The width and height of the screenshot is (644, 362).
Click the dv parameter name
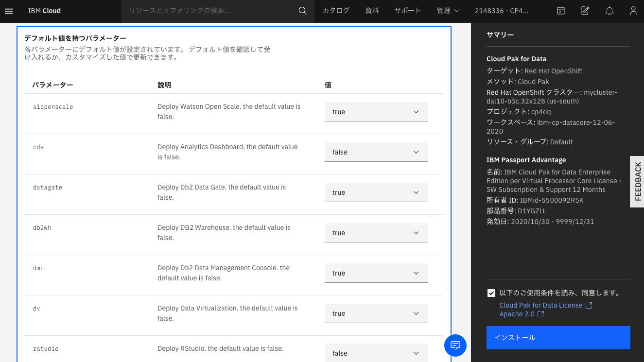click(x=36, y=309)
